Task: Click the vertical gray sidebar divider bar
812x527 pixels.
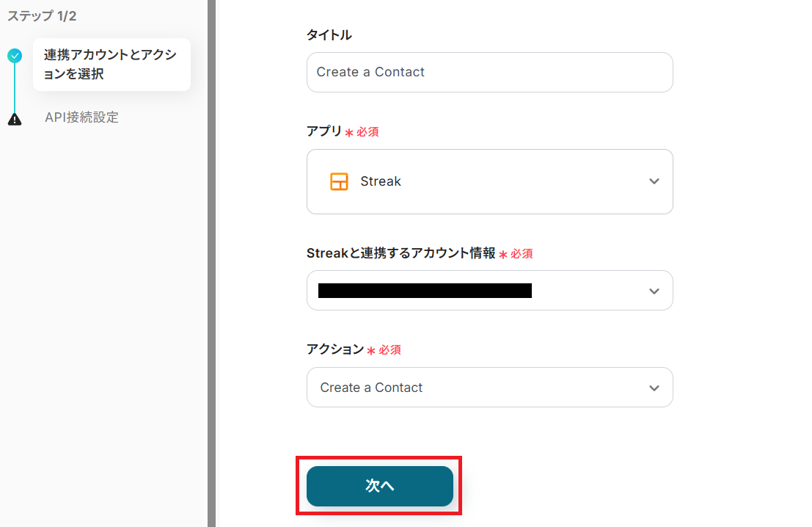Action: (x=211, y=263)
